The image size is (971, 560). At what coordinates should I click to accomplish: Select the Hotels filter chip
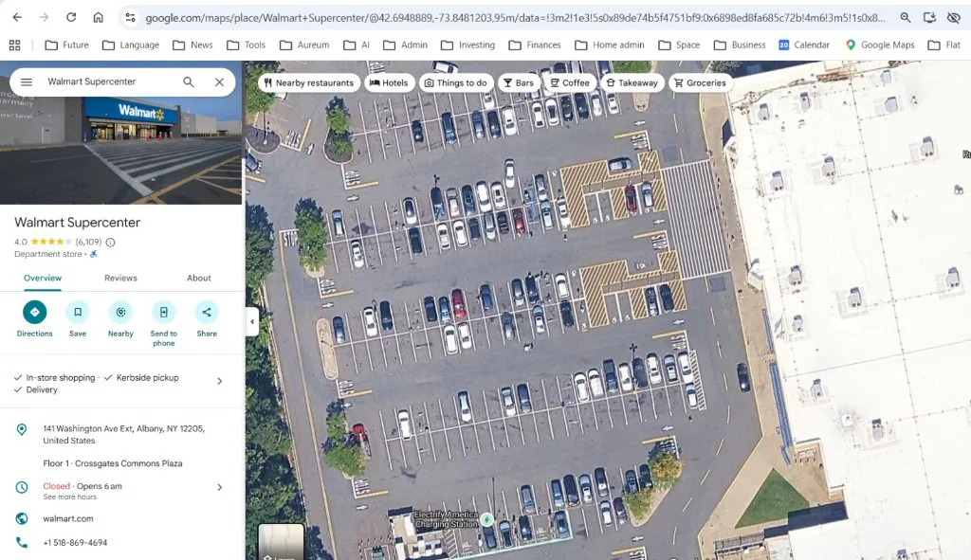tap(389, 83)
